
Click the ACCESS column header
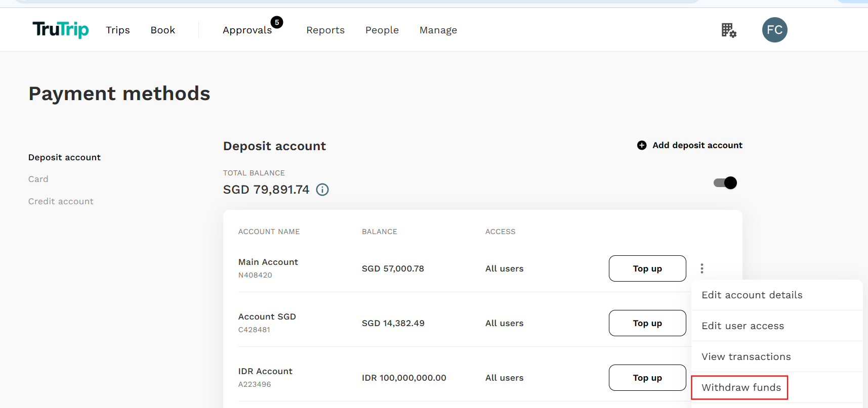coord(501,232)
